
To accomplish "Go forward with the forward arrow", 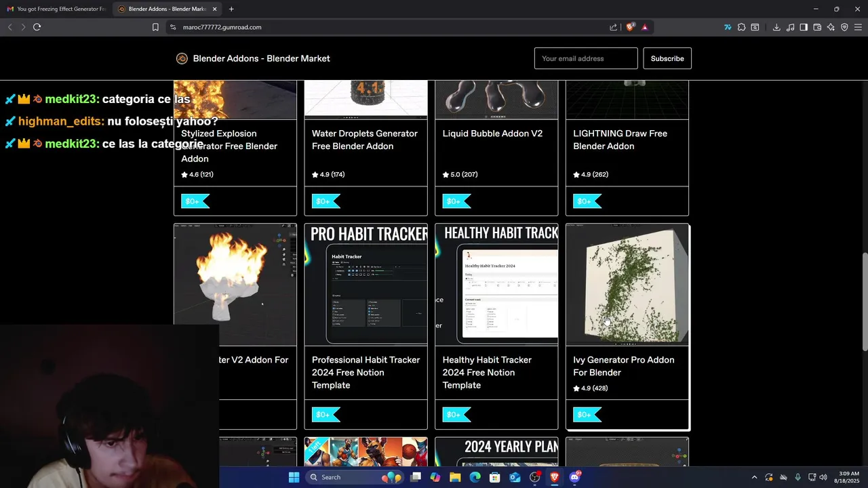I will [23, 27].
